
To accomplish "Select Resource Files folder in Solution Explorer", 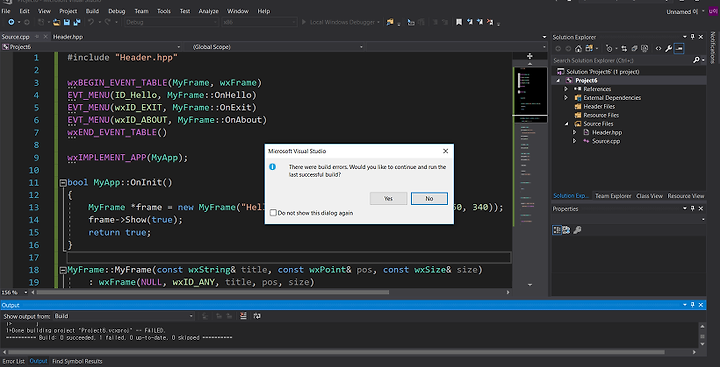I will click(601, 115).
